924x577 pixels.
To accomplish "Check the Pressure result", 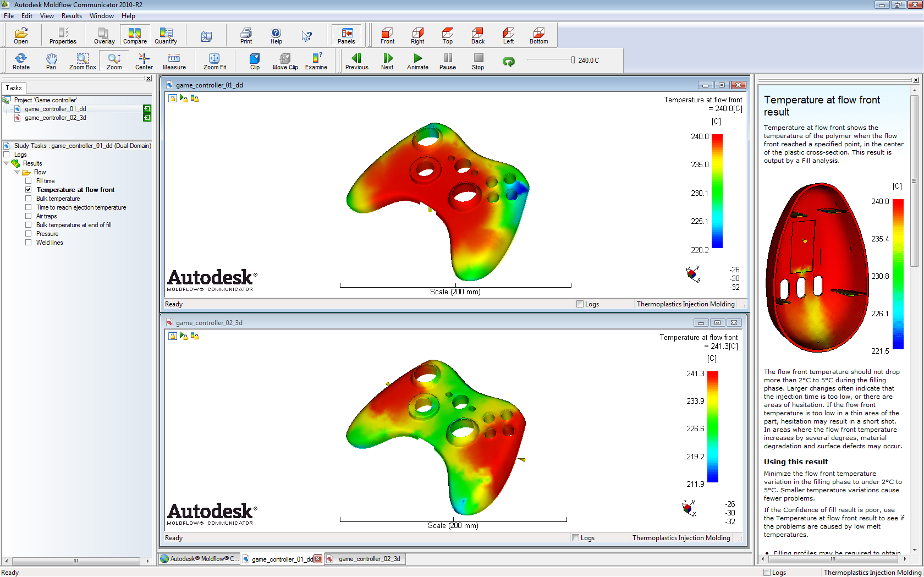I will (28, 234).
